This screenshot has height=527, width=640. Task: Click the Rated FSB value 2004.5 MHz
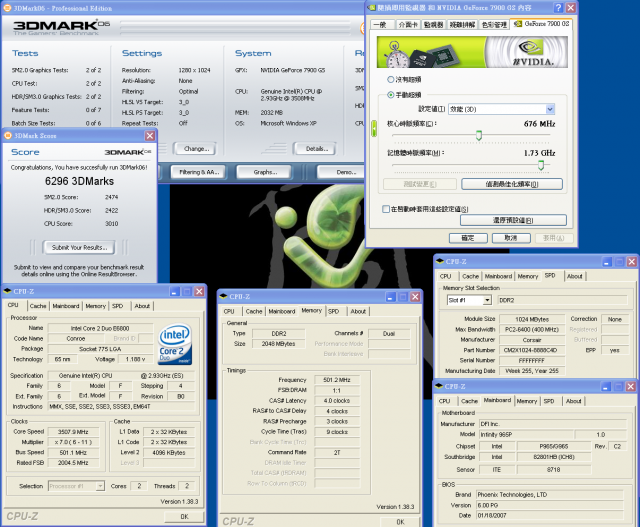73,463
